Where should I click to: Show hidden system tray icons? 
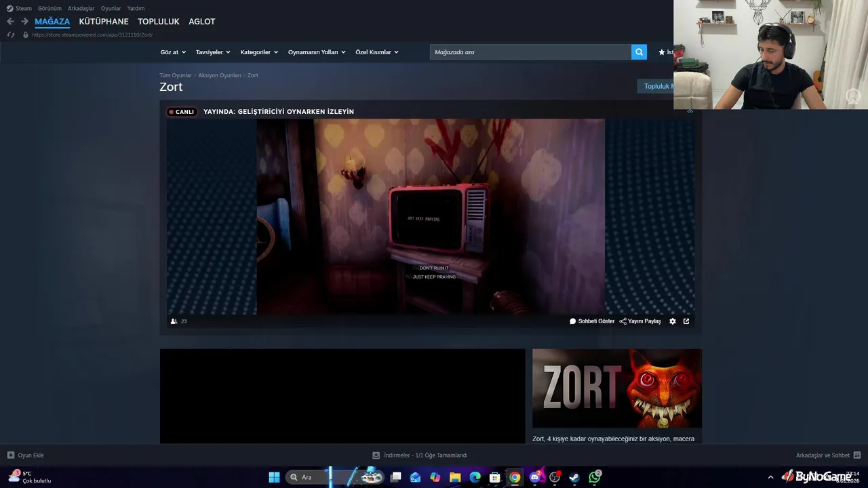770,477
